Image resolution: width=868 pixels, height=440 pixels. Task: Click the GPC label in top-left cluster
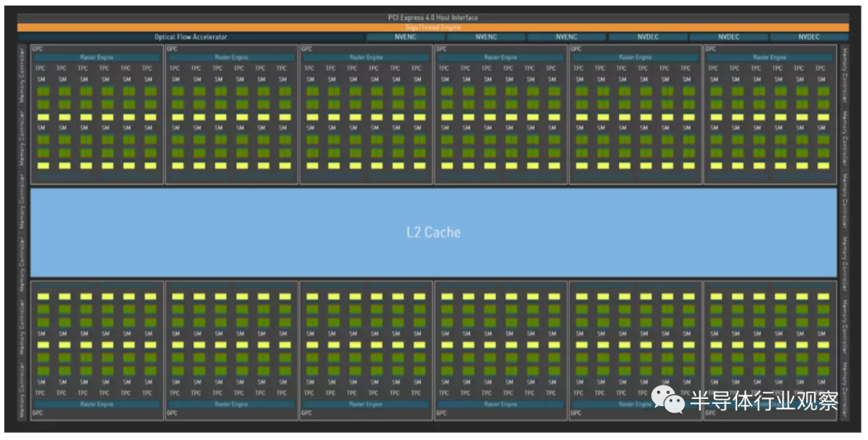point(38,49)
